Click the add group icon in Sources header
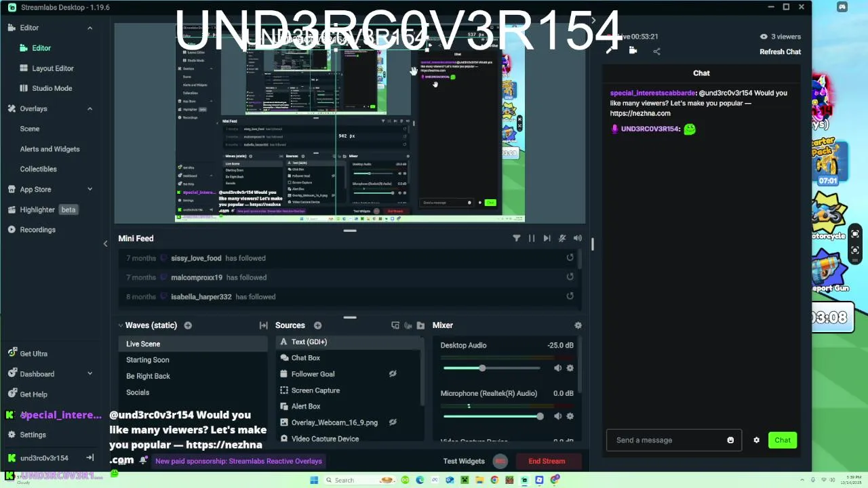Image resolution: width=868 pixels, height=488 pixels. click(x=395, y=325)
